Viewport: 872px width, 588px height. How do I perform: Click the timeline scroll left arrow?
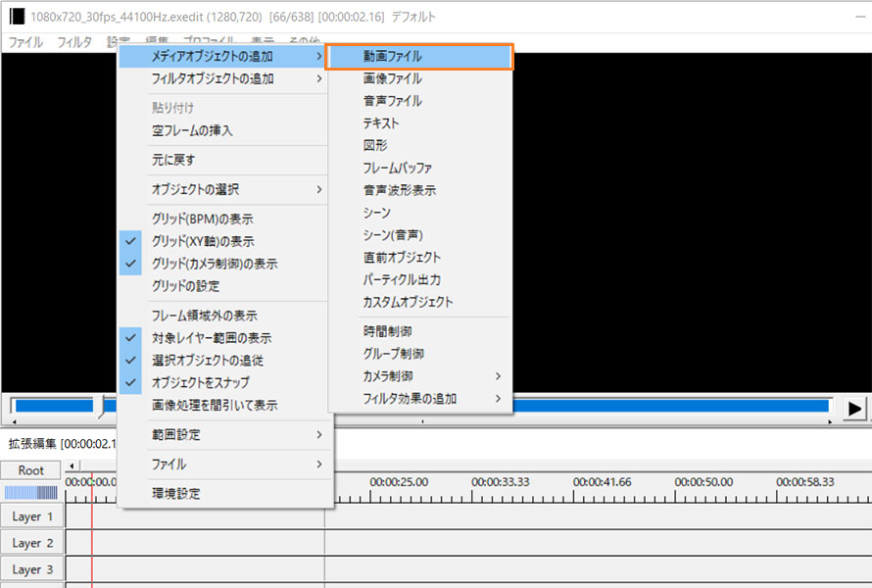73,465
